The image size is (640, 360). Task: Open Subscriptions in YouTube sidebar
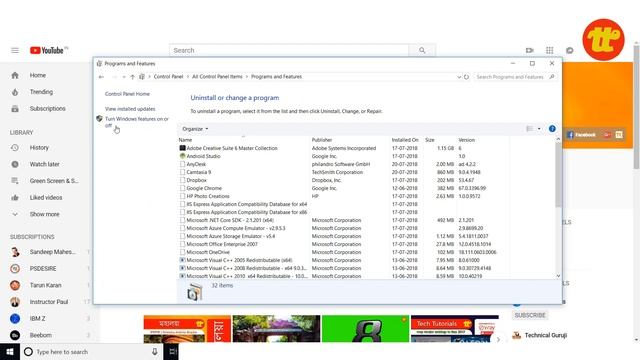pos(47,109)
